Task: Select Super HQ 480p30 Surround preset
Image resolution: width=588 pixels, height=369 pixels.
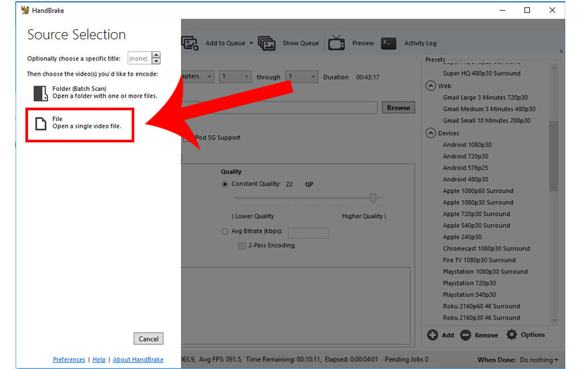Action: pyautogui.click(x=482, y=74)
